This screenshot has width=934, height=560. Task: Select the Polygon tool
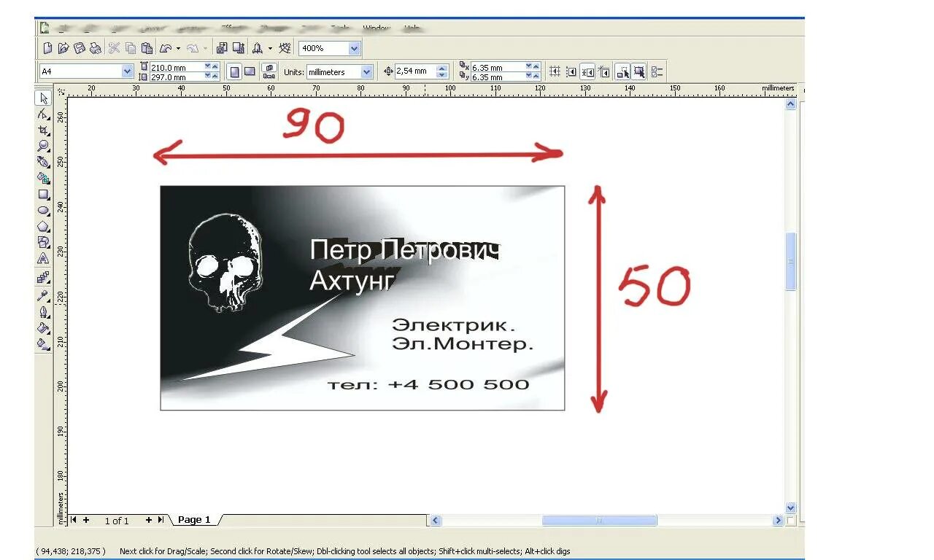[x=44, y=227]
